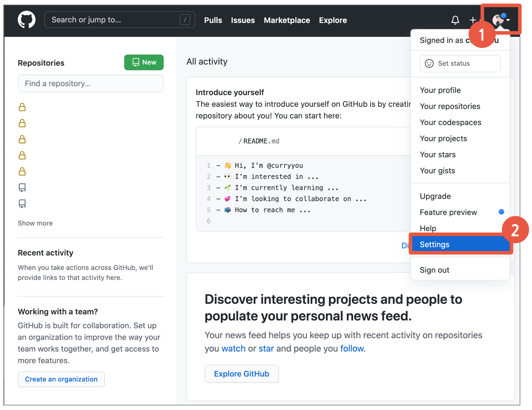Screen dimensions: 532x410
Task: Select Your profile in the menu
Action: coord(460,90)
